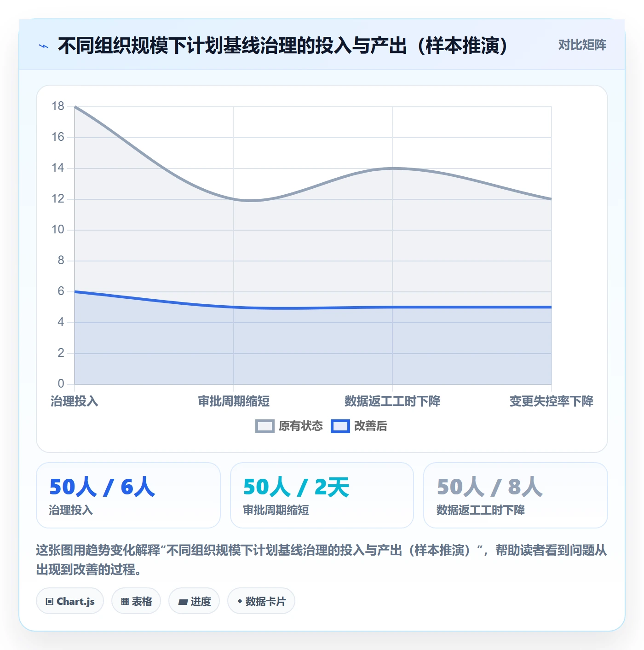Select the 50人 / 6人 stat value
The width and height of the screenshot is (644, 650).
point(102,487)
